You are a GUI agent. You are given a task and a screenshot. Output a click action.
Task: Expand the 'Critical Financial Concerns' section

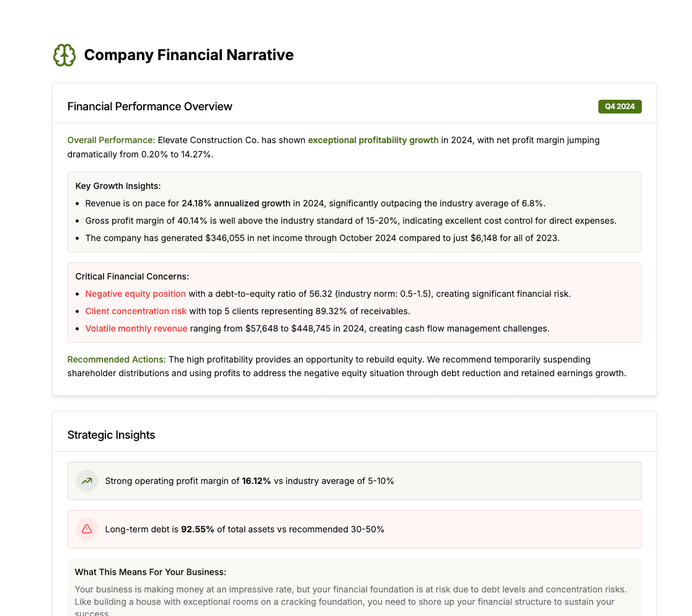click(x=133, y=276)
